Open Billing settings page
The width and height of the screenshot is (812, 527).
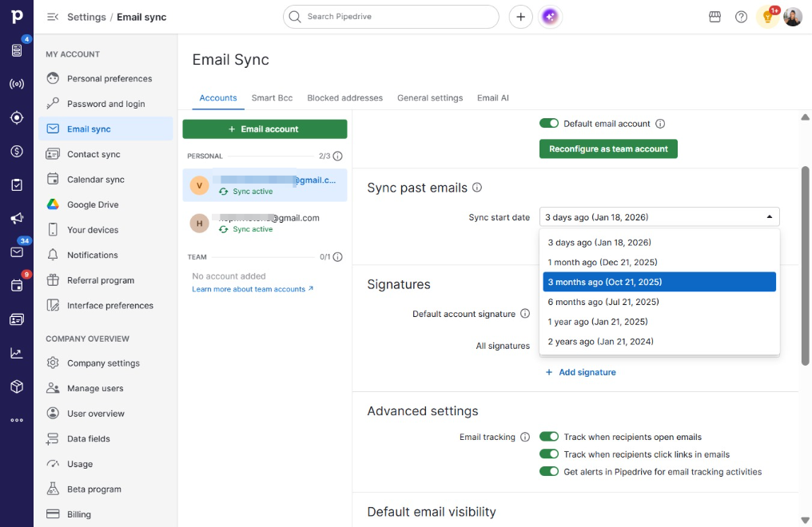(105, 514)
